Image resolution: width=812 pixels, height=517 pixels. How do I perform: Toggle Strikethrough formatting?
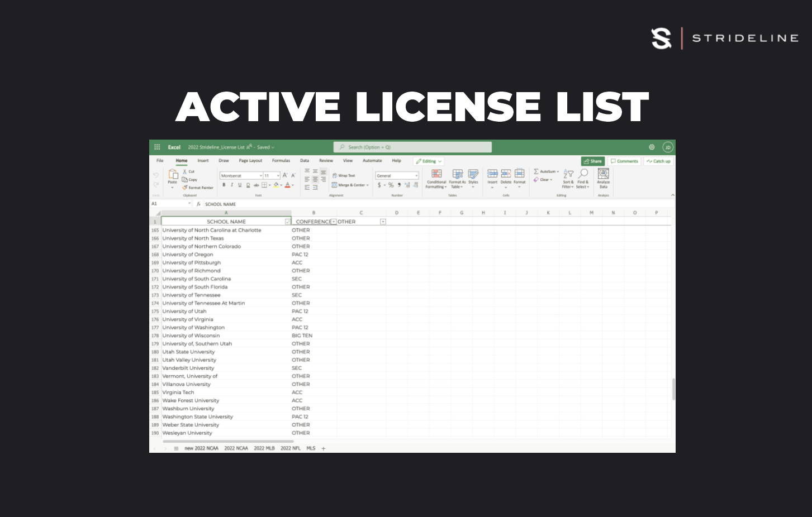pyautogui.click(x=257, y=185)
